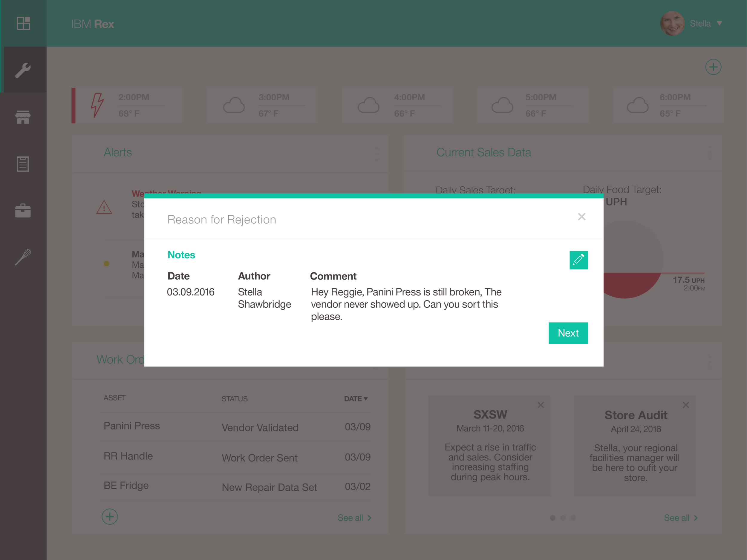Click the circled plus icon at top right
Screen dimensions: 747x560
coord(713,67)
